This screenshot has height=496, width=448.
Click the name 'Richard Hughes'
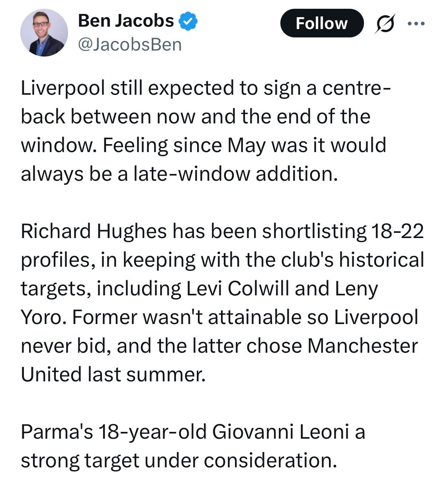[94, 232]
